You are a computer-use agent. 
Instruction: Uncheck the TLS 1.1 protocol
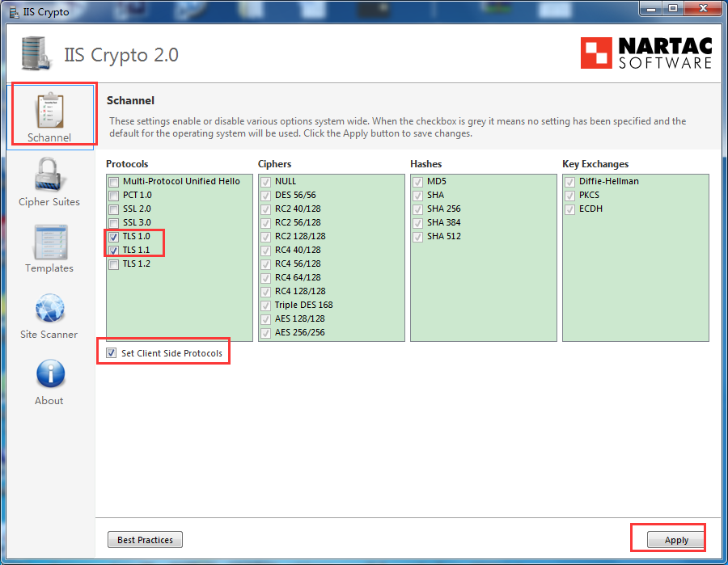114,251
